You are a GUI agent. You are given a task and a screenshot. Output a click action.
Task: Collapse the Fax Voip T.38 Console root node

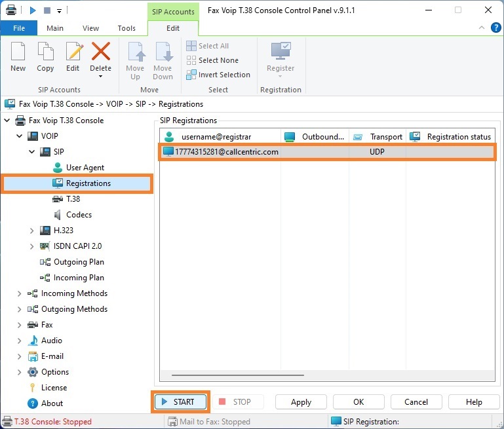pos(7,121)
